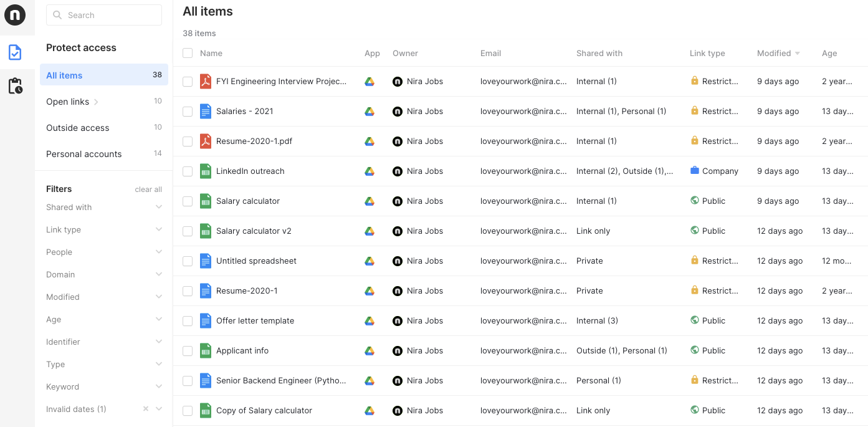
Task: Toggle the select-all checkbox in header
Action: pos(188,54)
